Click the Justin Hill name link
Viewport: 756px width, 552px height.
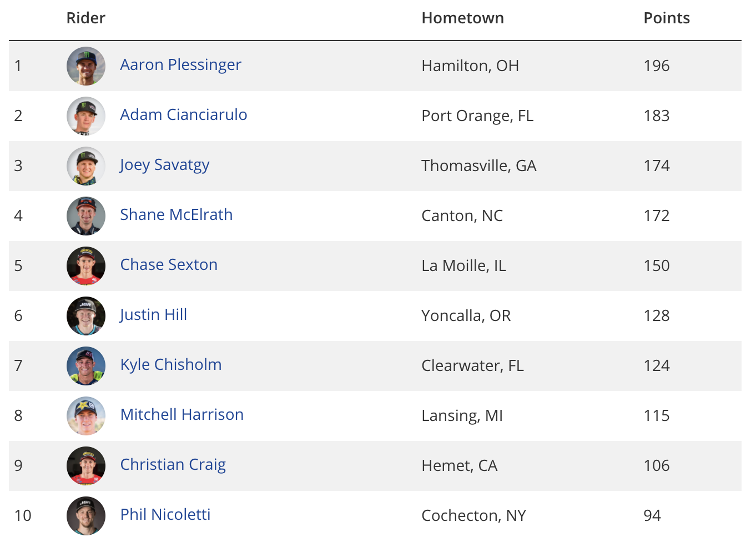tap(154, 314)
